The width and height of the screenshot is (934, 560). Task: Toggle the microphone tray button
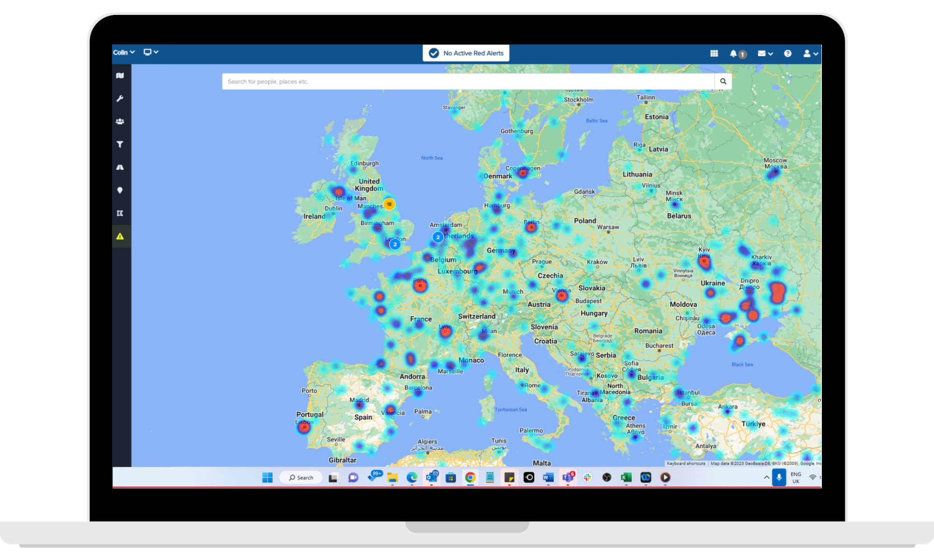779,477
